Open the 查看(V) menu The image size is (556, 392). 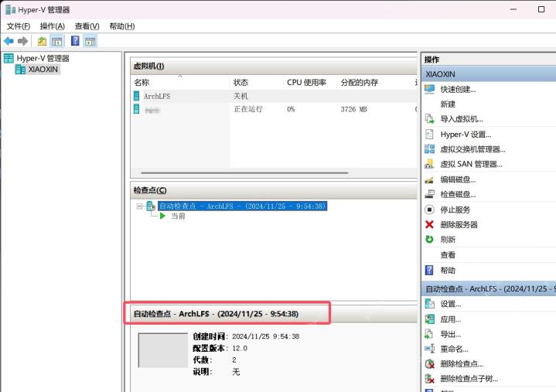[x=87, y=26]
